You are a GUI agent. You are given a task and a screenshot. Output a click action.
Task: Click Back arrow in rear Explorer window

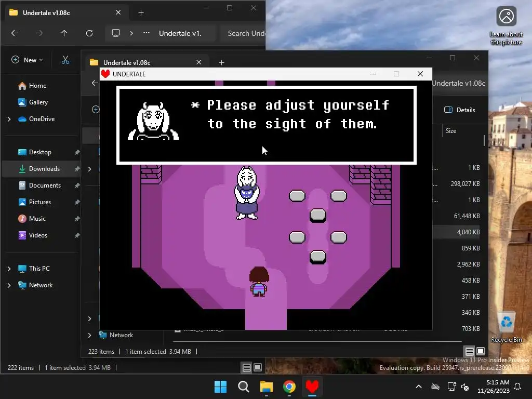14,33
